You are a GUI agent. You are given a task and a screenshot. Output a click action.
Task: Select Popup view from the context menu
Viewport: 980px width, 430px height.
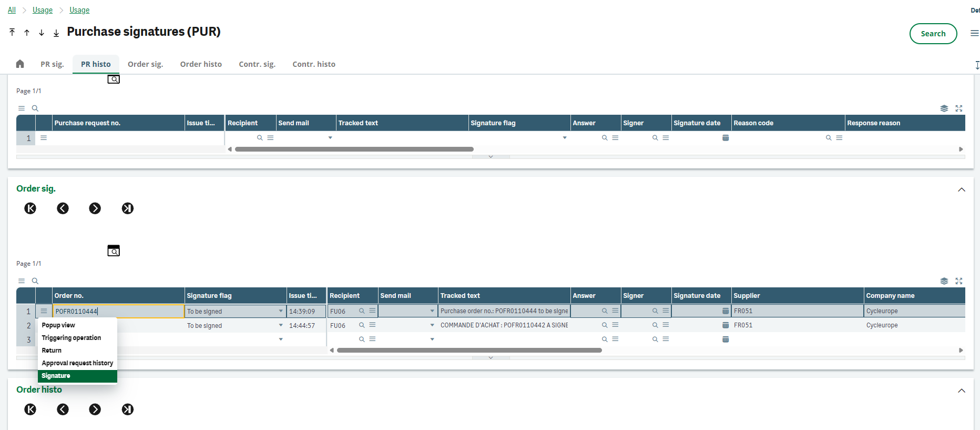click(77, 325)
